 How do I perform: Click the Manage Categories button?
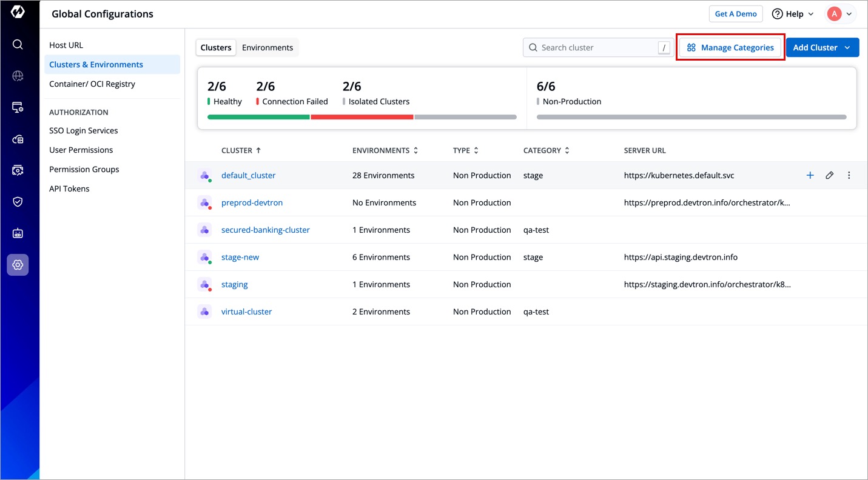click(730, 47)
